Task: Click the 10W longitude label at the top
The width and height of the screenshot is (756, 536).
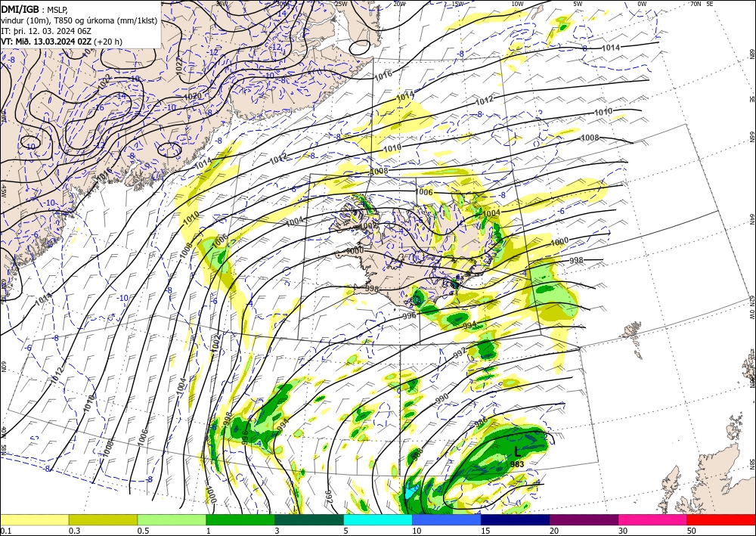Action: tap(517, 4)
